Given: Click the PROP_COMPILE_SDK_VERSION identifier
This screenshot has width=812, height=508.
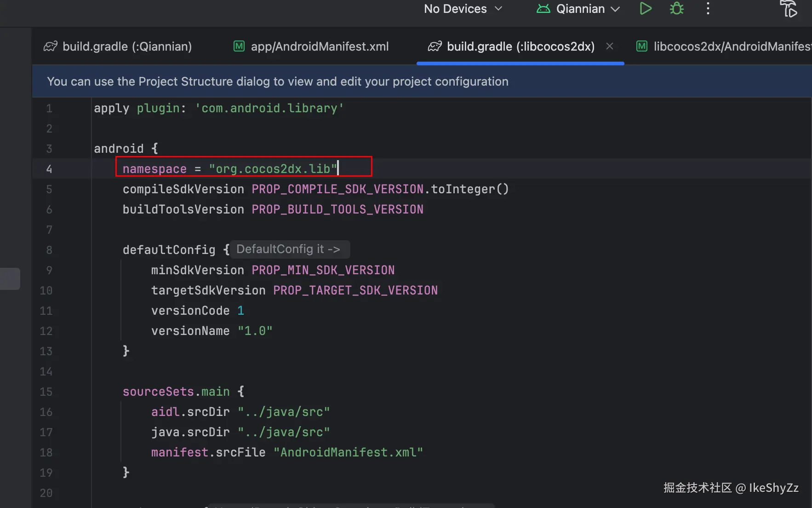Looking at the screenshot, I should coord(337,189).
